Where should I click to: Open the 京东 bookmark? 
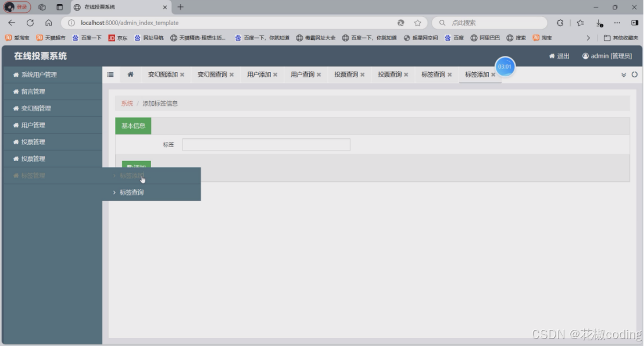click(x=118, y=38)
